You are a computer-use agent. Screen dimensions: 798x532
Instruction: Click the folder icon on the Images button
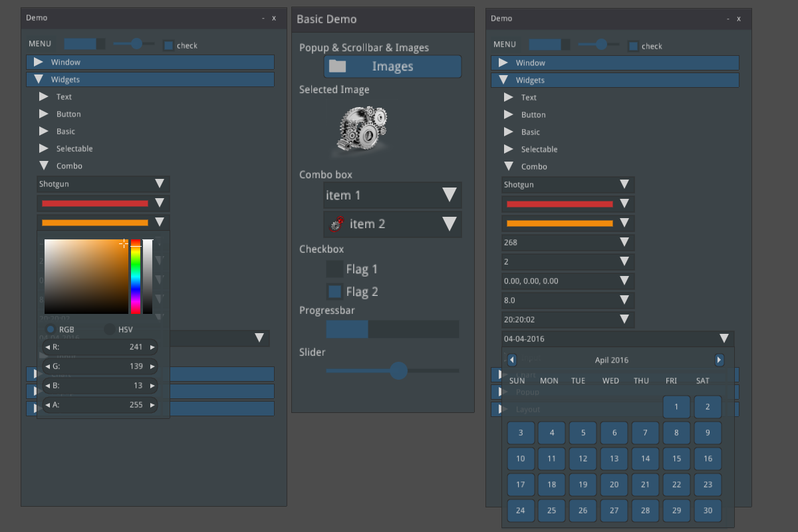(338, 66)
